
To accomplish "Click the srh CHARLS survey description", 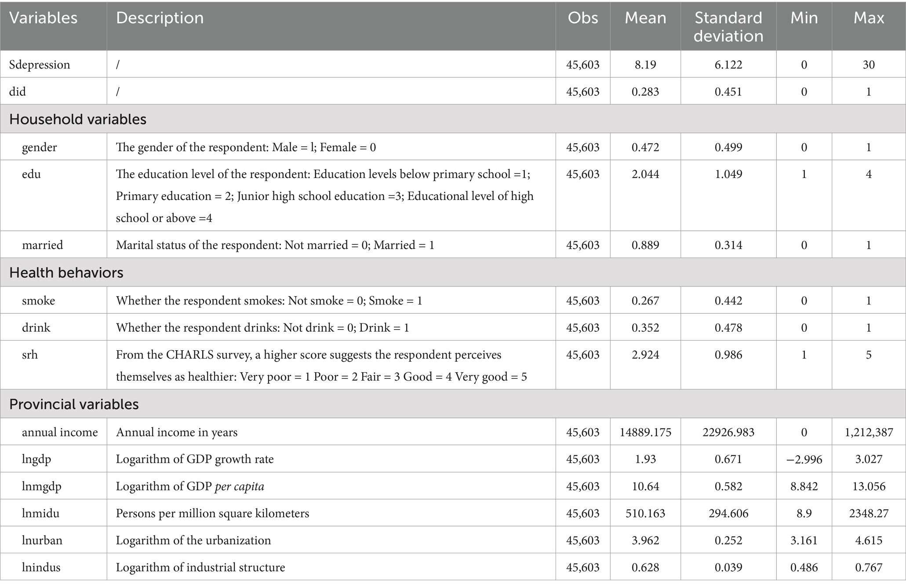I will [321, 366].
